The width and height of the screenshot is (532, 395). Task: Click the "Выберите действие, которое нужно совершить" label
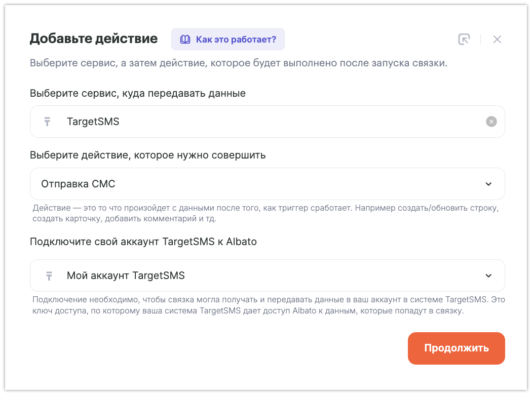(x=148, y=155)
